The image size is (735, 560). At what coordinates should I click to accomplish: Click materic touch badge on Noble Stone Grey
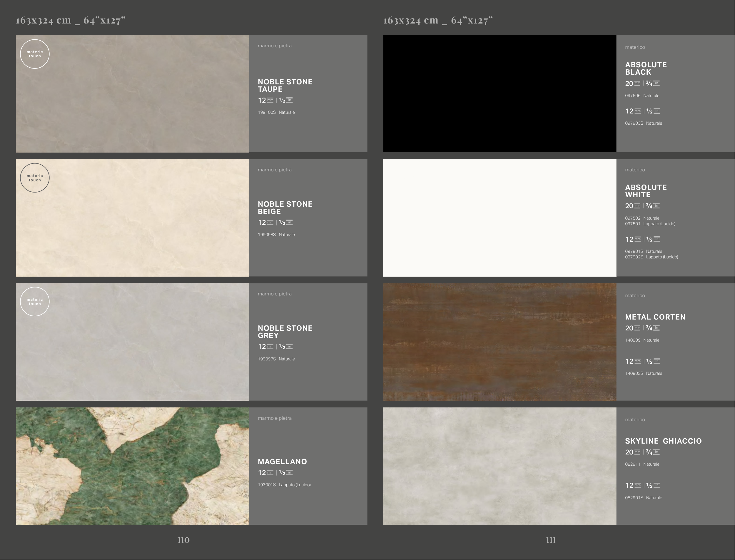tap(35, 302)
